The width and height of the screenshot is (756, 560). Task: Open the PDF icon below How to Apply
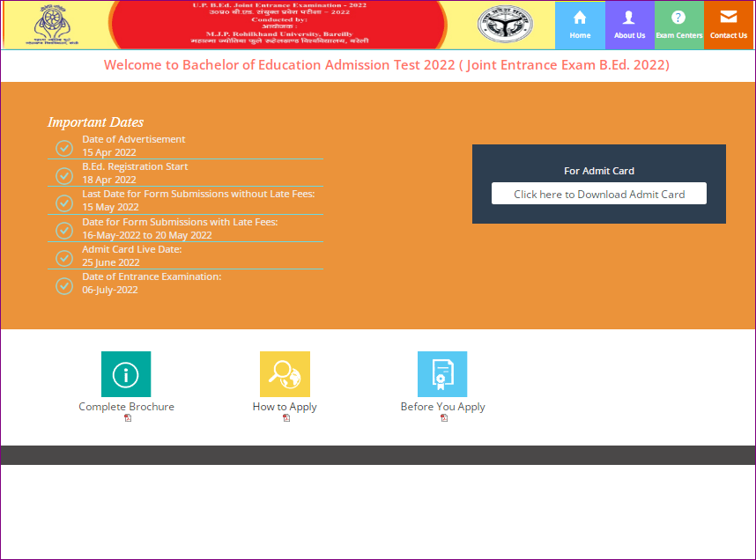[x=285, y=419]
